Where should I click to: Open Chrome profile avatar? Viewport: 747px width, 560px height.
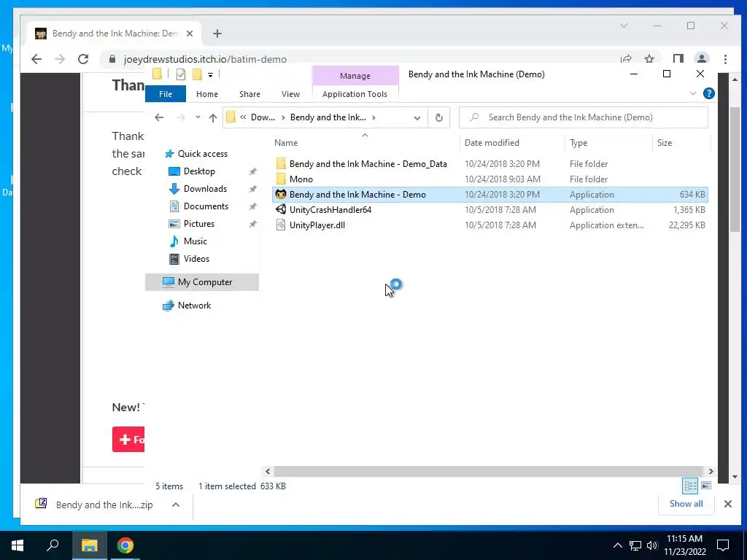(x=702, y=59)
